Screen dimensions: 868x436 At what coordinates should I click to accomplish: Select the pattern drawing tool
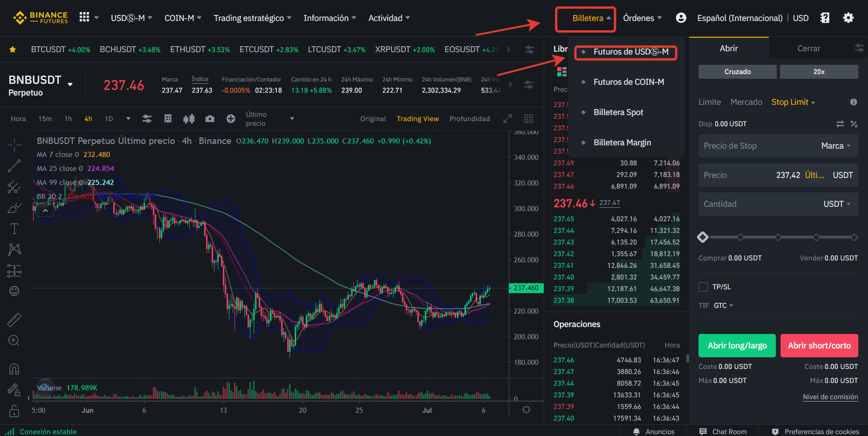14,249
